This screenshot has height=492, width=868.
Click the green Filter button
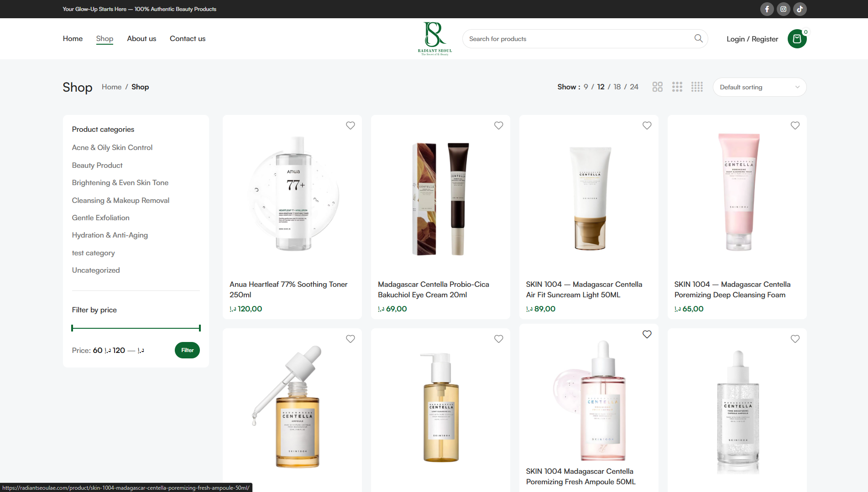coord(187,350)
